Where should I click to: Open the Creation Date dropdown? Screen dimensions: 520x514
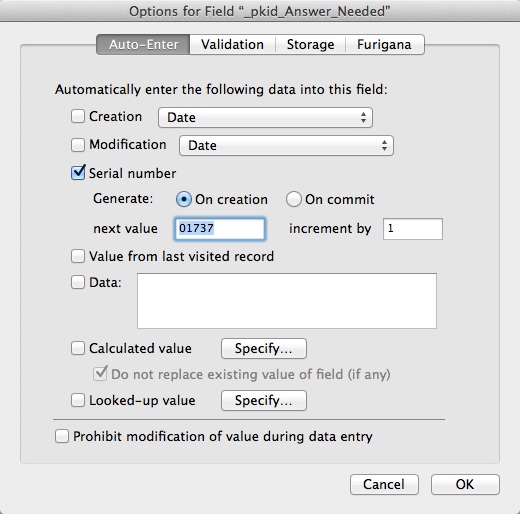click(x=265, y=117)
